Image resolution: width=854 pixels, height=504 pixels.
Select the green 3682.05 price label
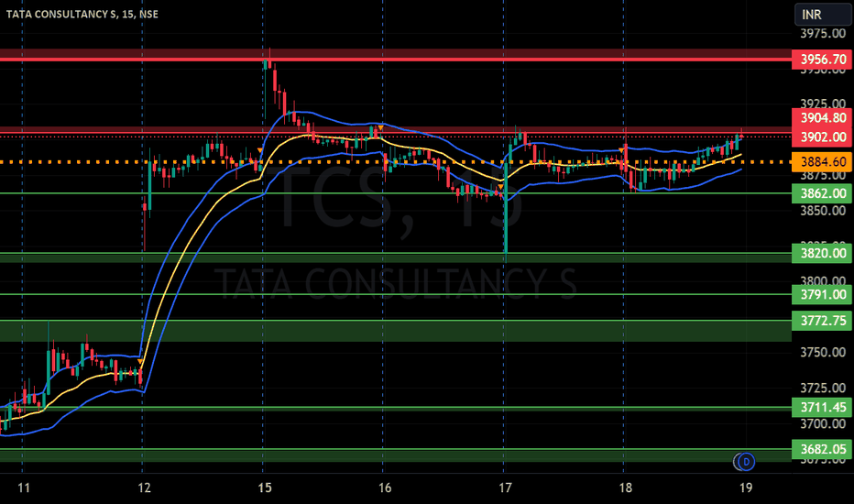[822, 449]
